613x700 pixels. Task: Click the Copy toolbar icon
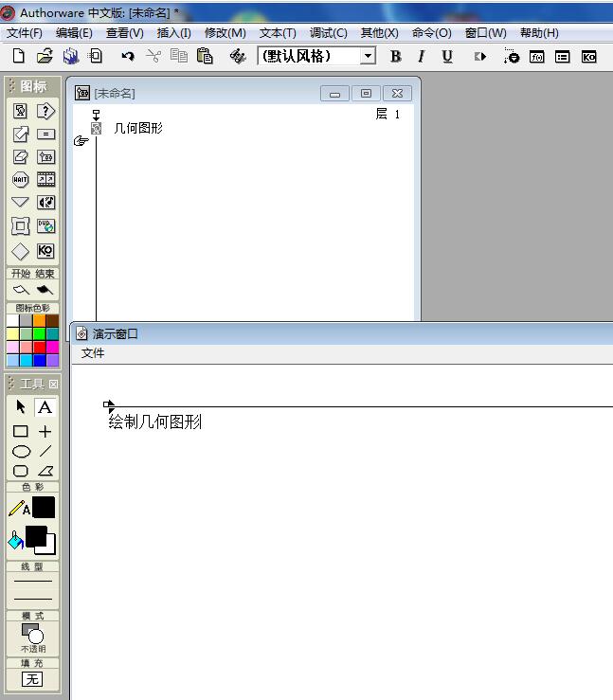[x=179, y=56]
